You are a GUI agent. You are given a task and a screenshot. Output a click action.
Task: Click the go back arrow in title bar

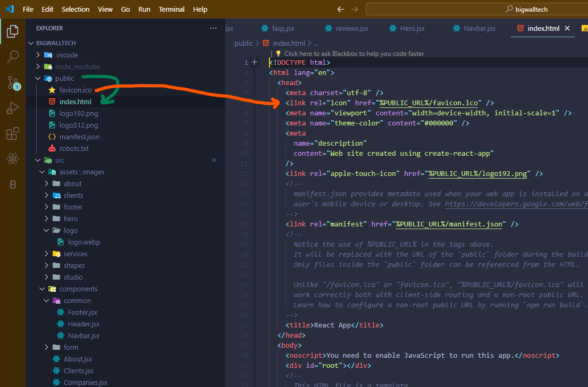[x=341, y=9]
